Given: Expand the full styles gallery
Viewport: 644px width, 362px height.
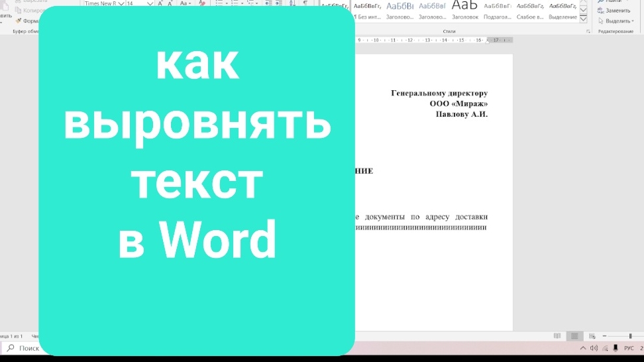Looking at the screenshot, I should click(583, 19).
